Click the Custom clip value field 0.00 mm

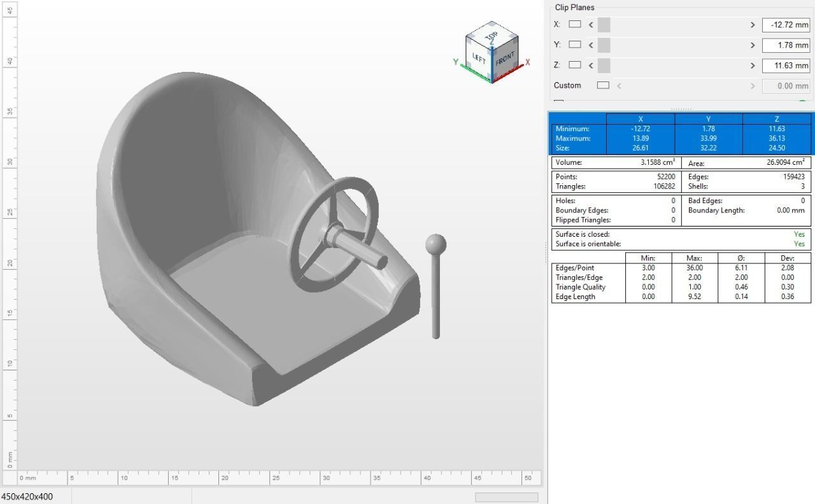point(786,86)
